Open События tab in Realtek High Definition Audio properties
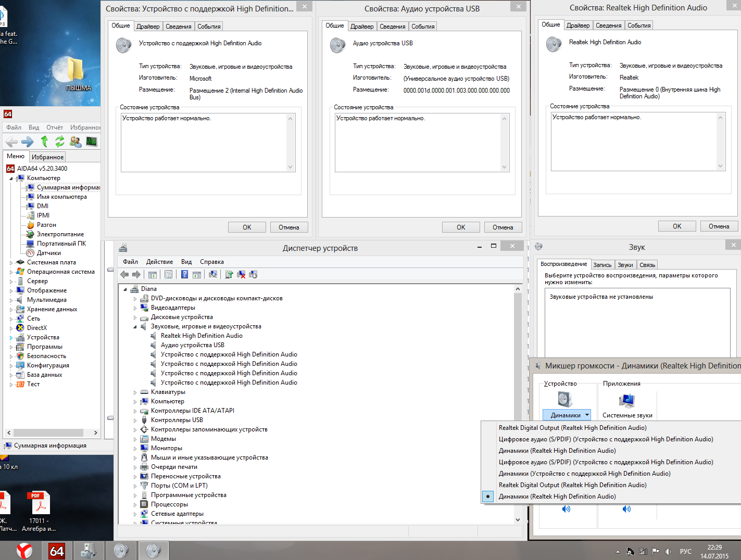Screen dimensions: 741x560 click(639, 26)
